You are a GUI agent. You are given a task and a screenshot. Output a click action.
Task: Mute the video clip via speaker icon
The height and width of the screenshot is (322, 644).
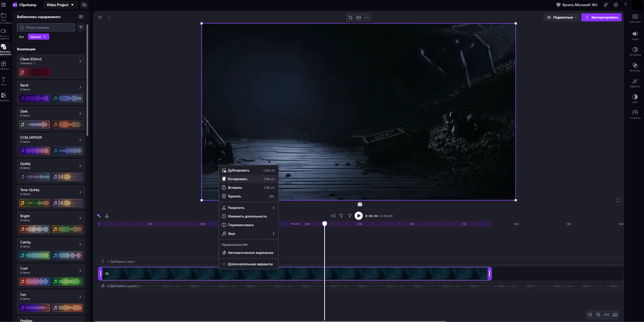click(107, 274)
